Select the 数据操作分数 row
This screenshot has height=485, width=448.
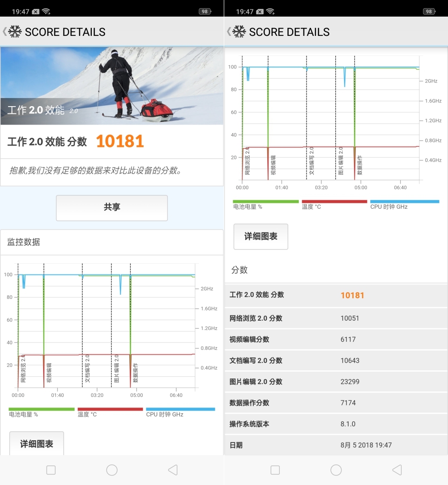(x=336, y=403)
